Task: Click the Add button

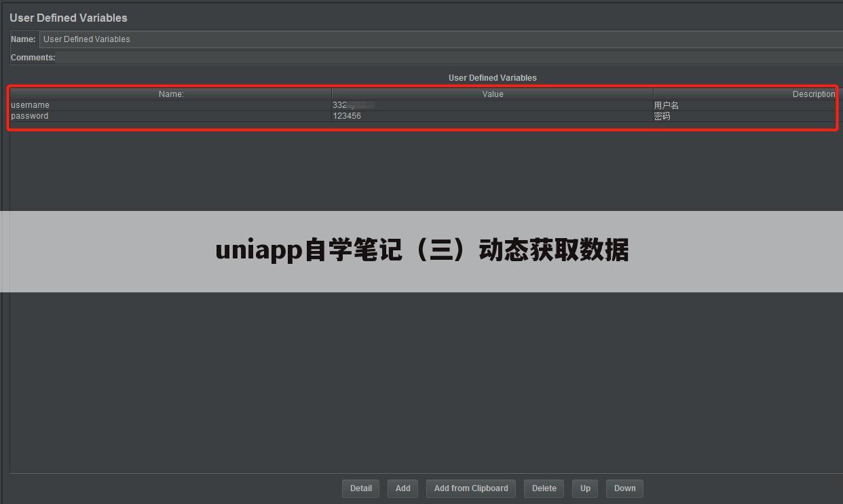Action: tap(402, 488)
